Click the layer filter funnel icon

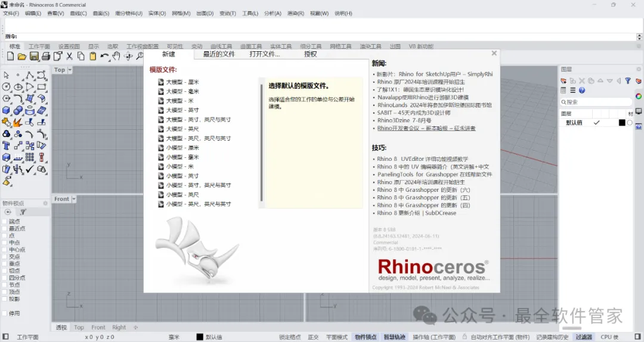coord(628,81)
